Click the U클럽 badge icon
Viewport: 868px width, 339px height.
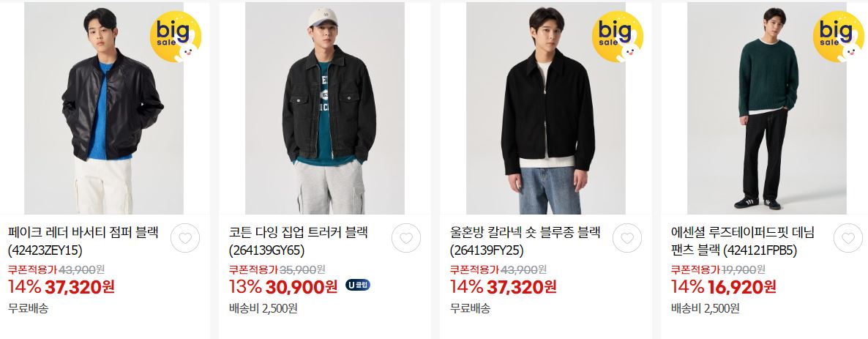pos(358,286)
